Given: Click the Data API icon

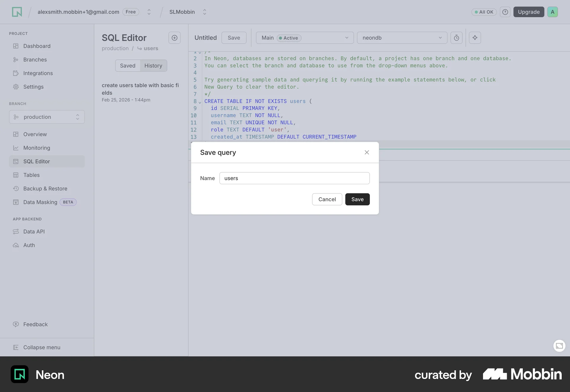Looking at the screenshot, I should pos(16,232).
